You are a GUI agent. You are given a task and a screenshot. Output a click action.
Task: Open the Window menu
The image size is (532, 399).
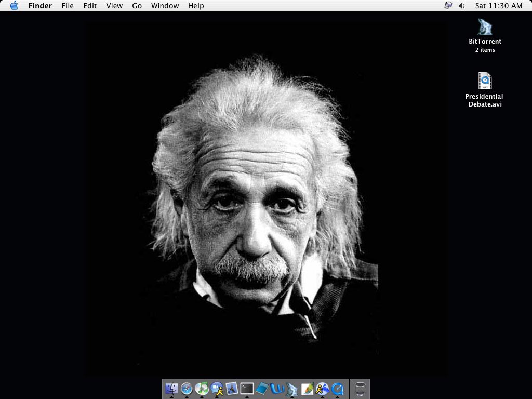coord(165,6)
